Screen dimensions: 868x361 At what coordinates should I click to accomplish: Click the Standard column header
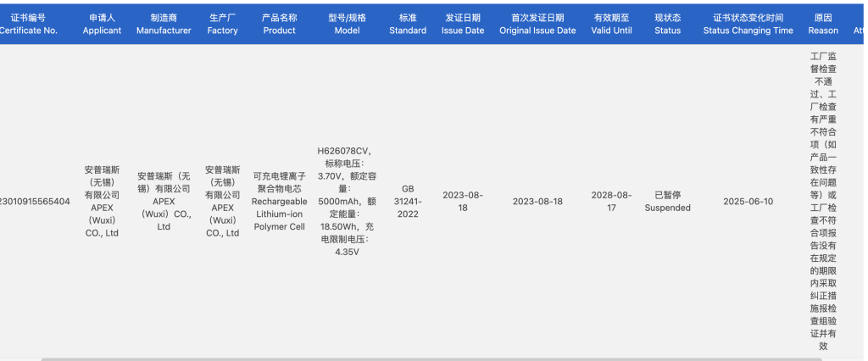(x=408, y=24)
